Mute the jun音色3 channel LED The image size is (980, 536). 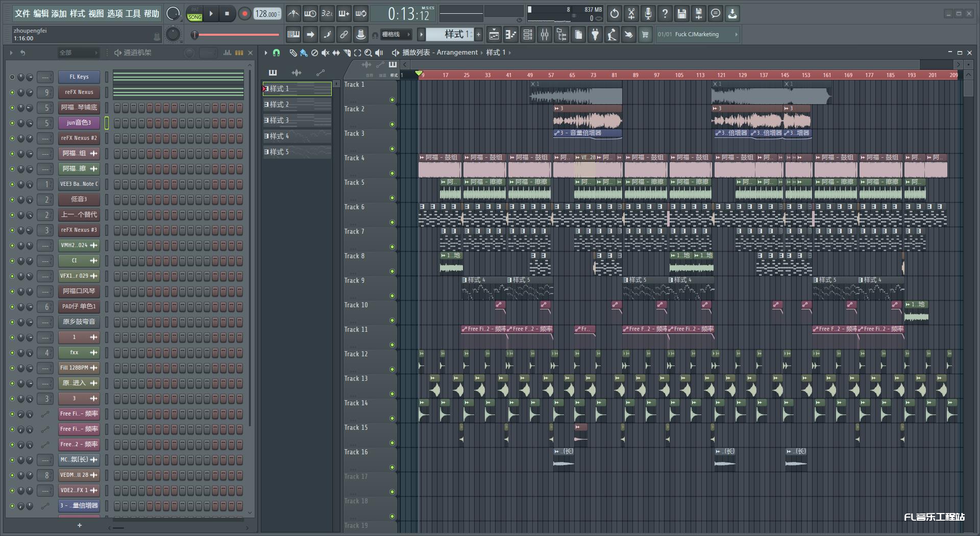pos(12,123)
